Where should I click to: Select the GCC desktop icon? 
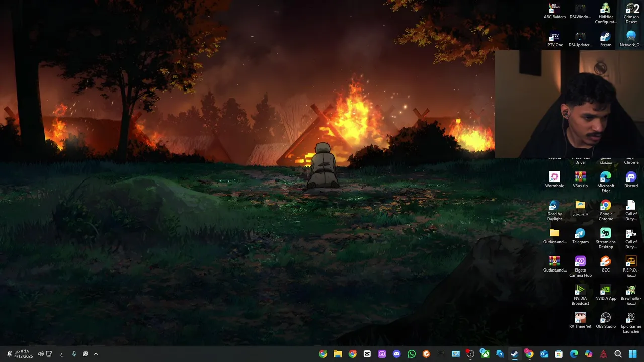(606, 264)
